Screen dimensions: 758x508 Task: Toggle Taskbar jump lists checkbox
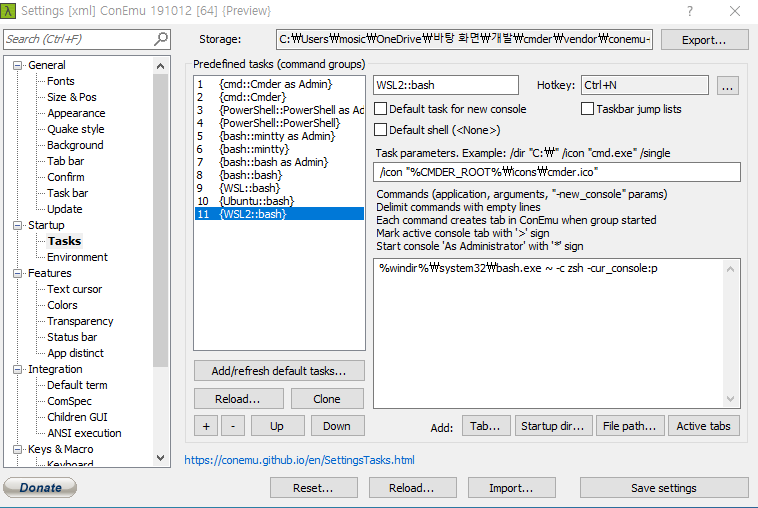point(587,109)
